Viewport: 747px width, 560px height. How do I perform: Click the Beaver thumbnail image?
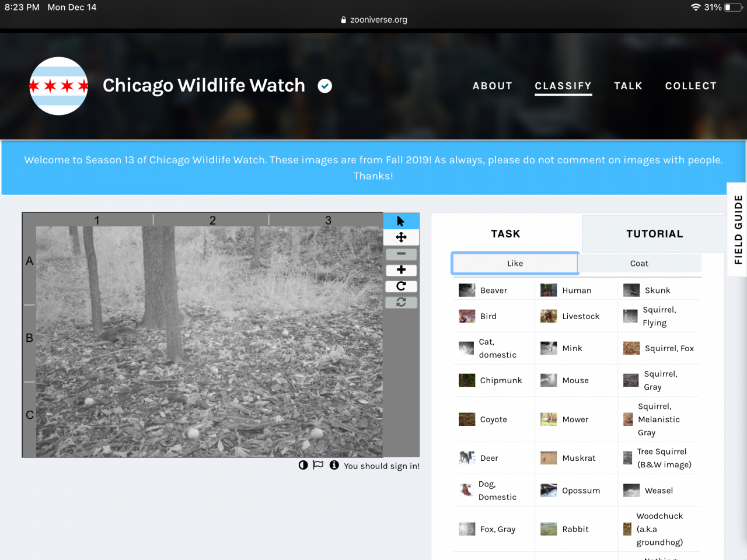[x=467, y=290]
